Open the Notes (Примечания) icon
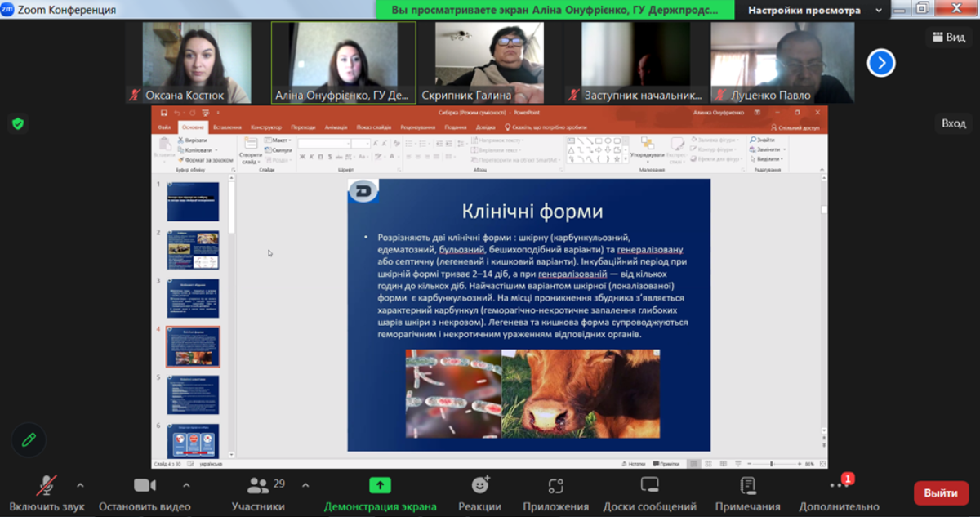This screenshot has height=517, width=980. click(747, 486)
